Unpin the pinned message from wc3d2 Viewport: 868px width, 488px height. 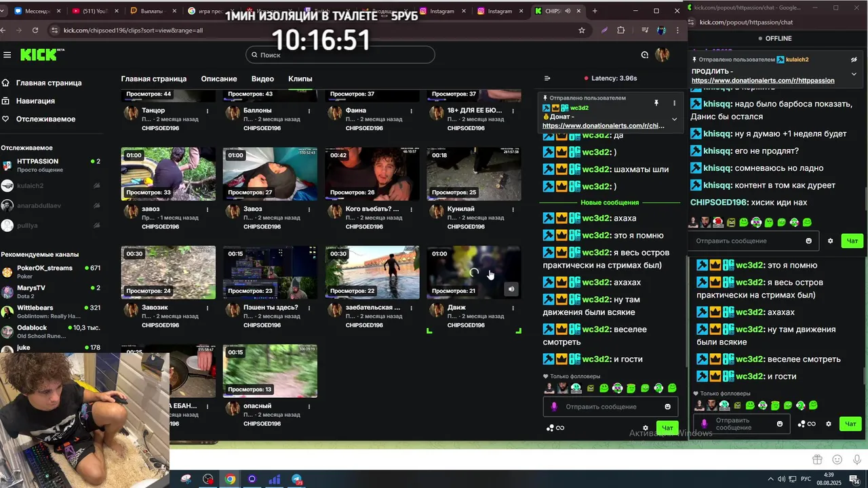[x=656, y=103]
